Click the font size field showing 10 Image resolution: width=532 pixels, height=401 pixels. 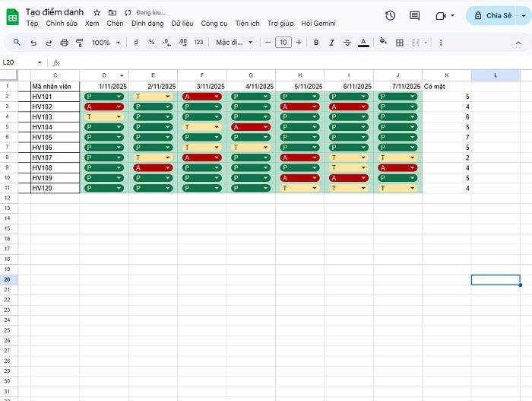click(x=283, y=43)
